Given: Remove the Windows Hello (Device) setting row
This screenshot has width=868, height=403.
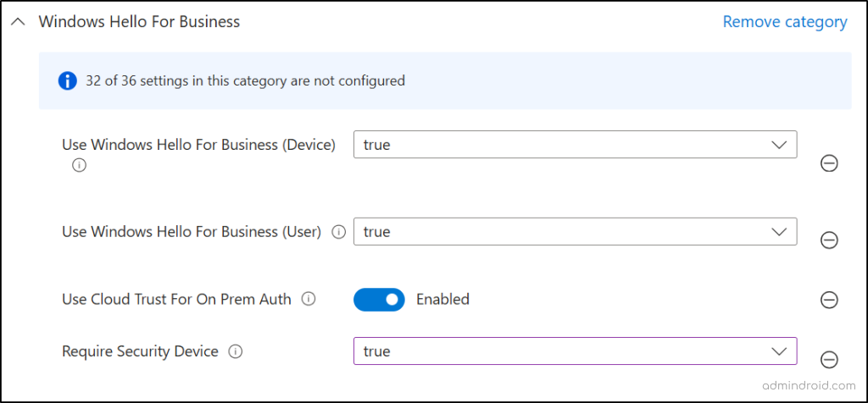Looking at the screenshot, I should (829, 163).
